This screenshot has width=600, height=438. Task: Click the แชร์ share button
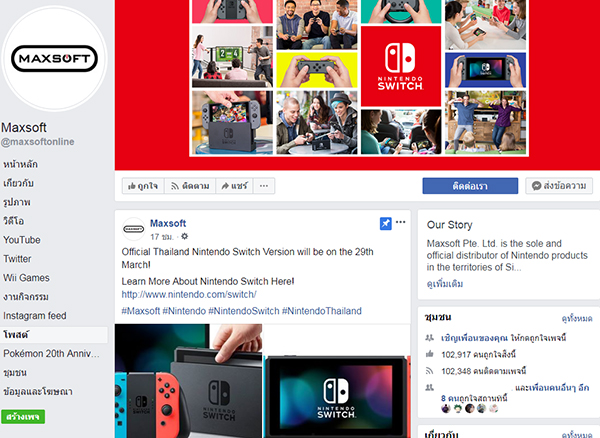pos(234,186)
